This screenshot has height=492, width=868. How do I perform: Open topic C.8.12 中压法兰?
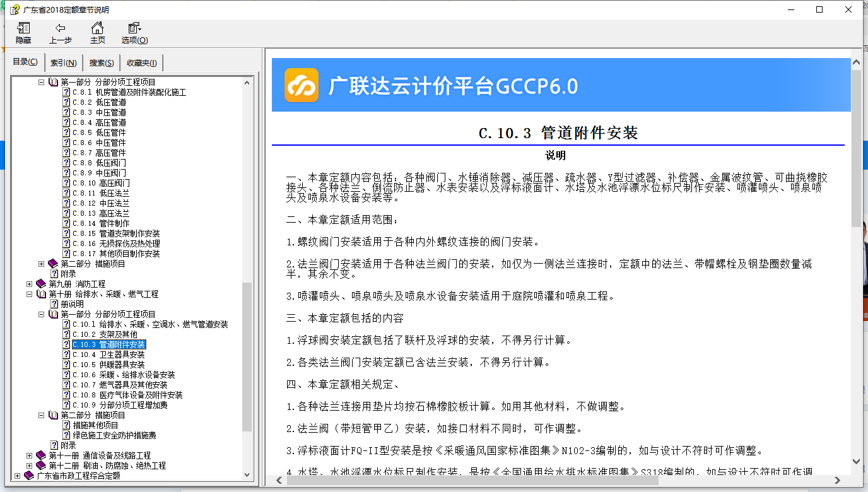(101, 203)
